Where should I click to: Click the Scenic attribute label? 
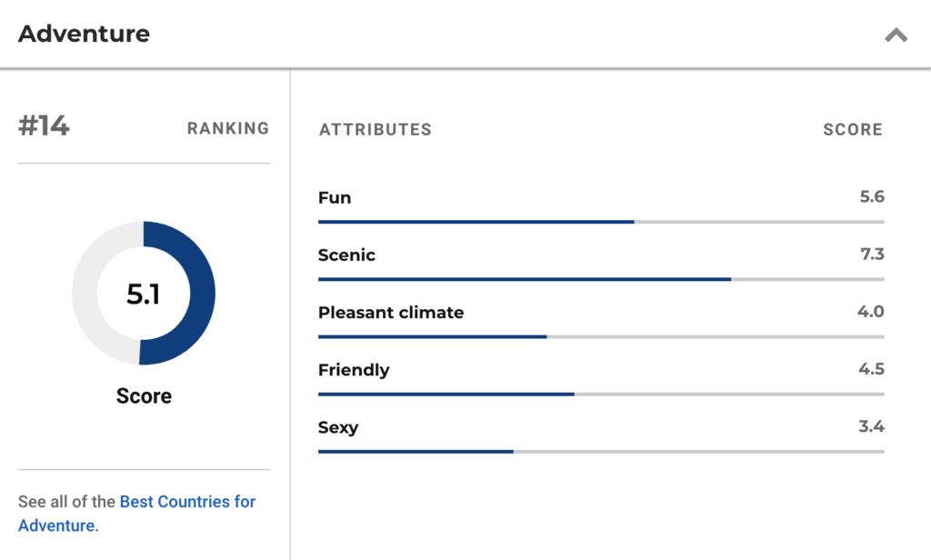[346, 255]
